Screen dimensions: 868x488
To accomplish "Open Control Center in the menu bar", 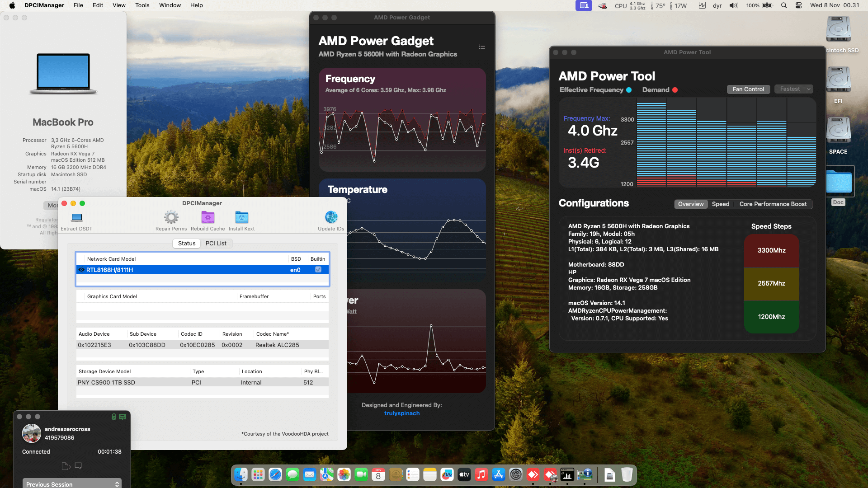I will [799, 5].
